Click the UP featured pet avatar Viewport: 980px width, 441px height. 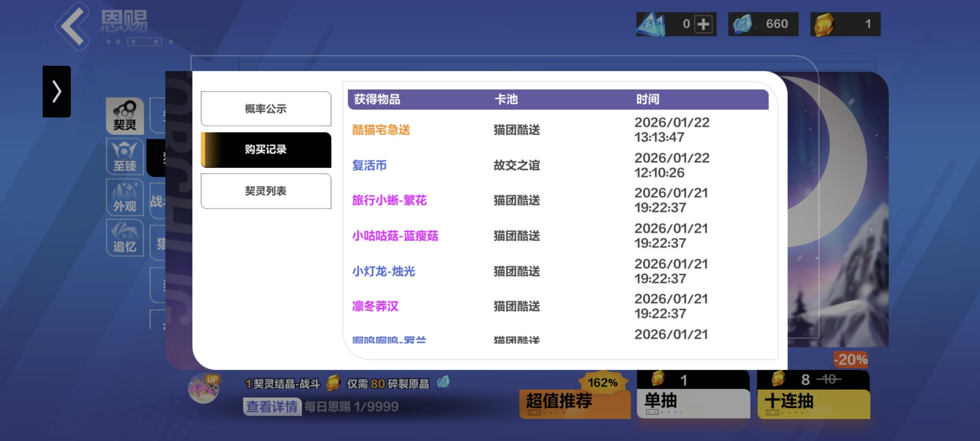tap(204, 388)
